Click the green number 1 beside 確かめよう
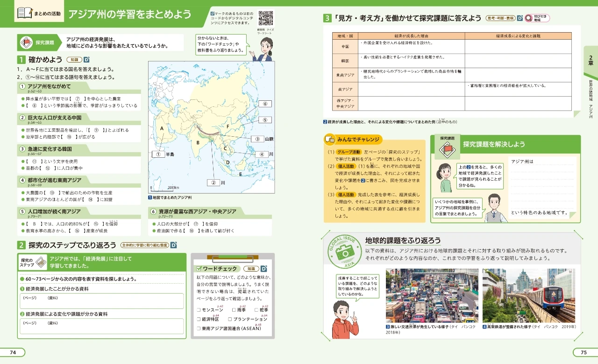The image size is (598, 364). [21, 60]
